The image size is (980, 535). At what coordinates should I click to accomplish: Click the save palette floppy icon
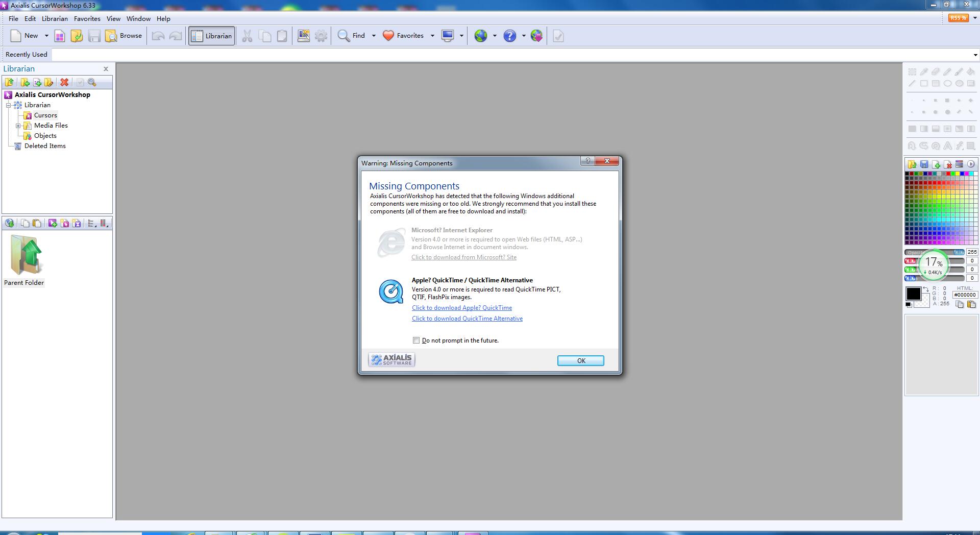[924, 164]
